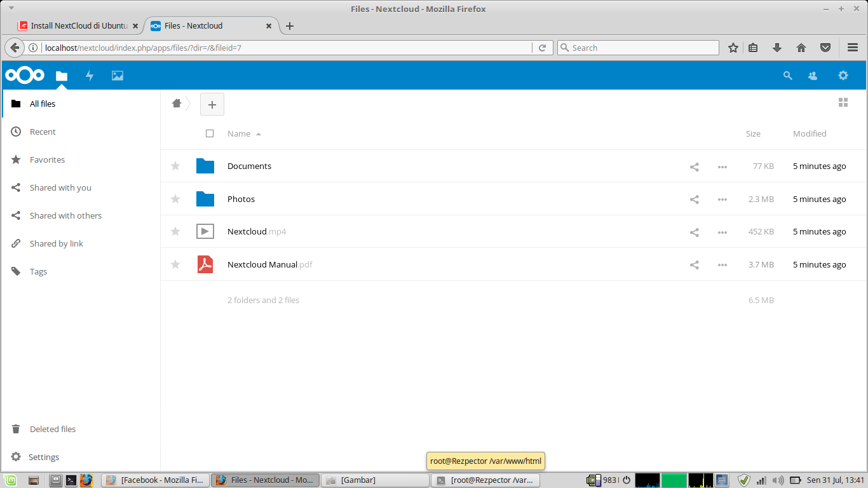
Task: Open the Nextcloud header search magnifier
Action: pos(788,76)
